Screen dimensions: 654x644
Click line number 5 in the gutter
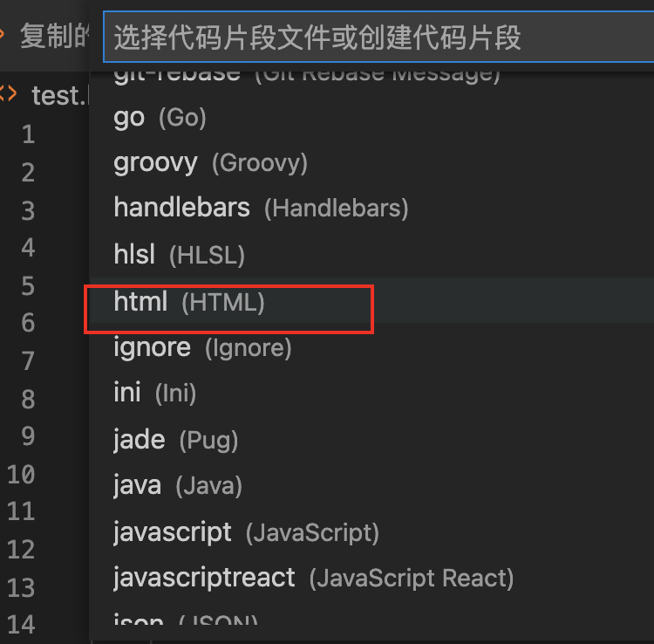point(28,286)
